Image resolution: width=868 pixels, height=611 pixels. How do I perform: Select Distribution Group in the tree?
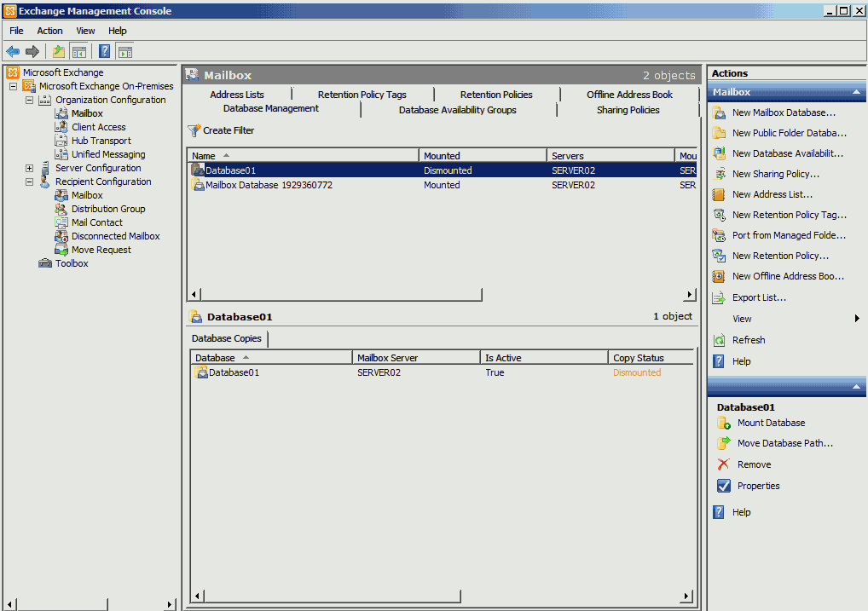108,209
